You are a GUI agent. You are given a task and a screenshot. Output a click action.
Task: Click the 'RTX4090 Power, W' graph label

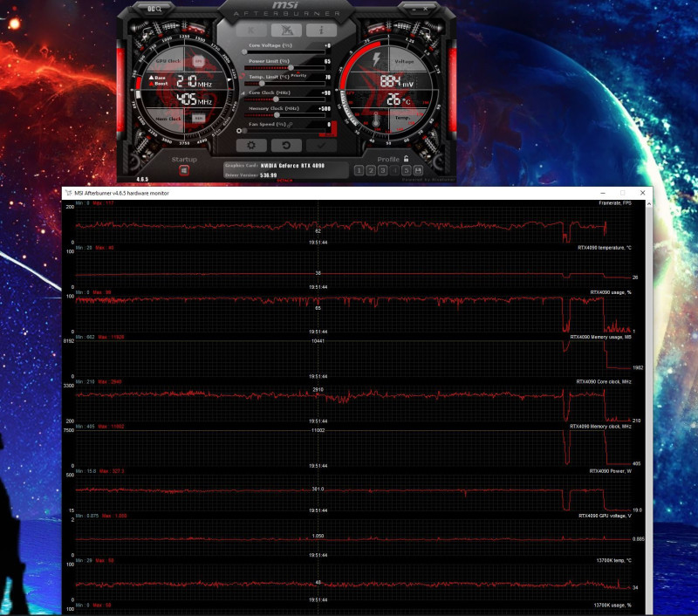[x=610, y=471]
